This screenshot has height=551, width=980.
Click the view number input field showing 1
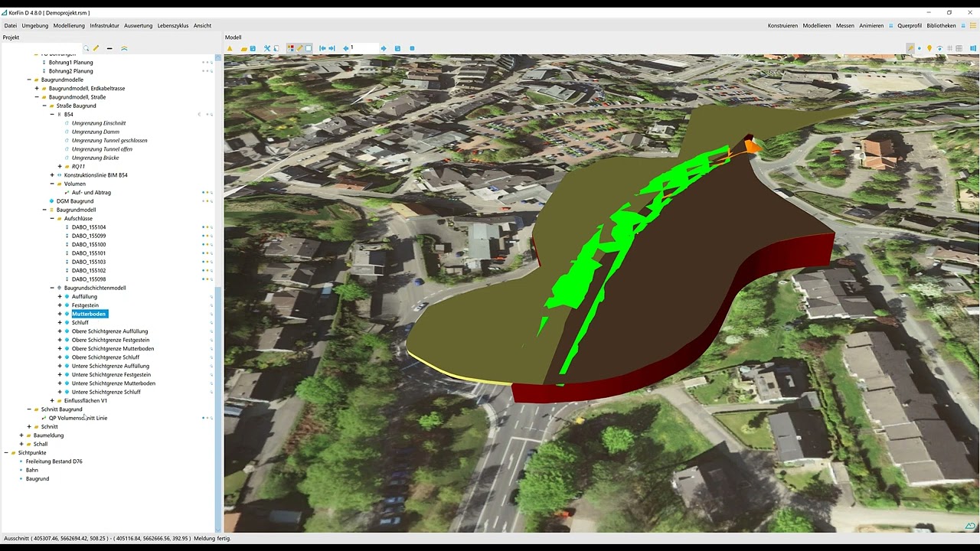[x=364, y=48]
